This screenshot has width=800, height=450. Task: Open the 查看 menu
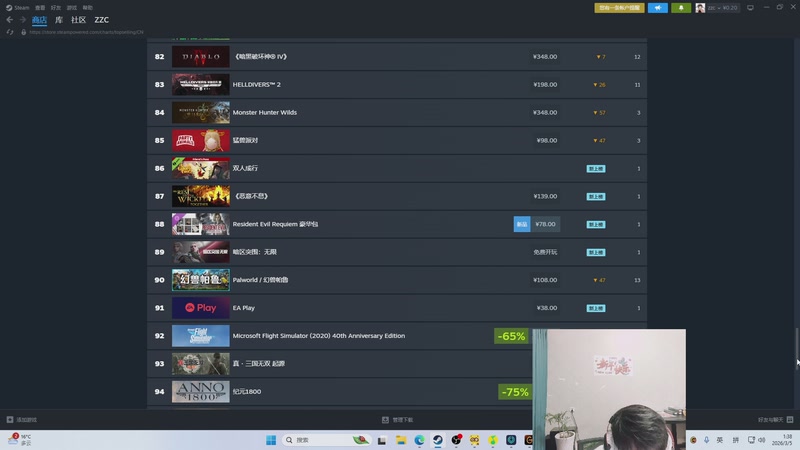(40, 8)
